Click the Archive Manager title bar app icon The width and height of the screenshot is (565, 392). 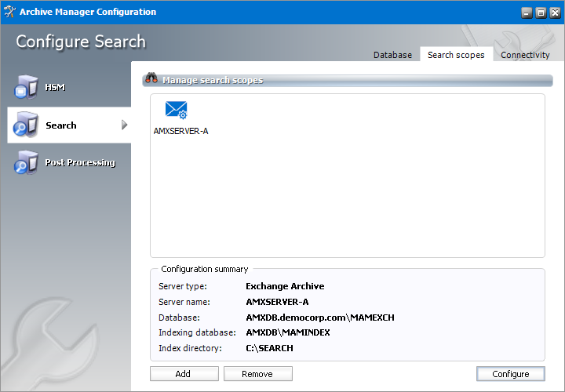tap(10, 12)
